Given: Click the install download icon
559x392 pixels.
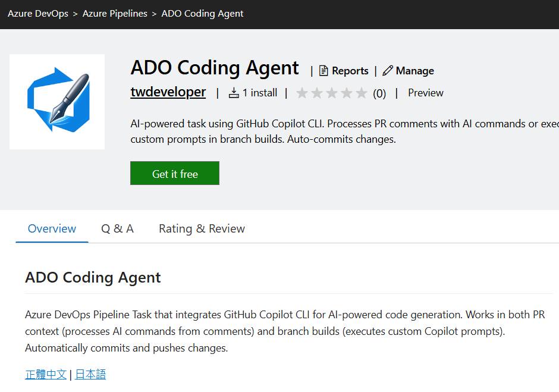Looking at the screenshot, I should [234, 93].
